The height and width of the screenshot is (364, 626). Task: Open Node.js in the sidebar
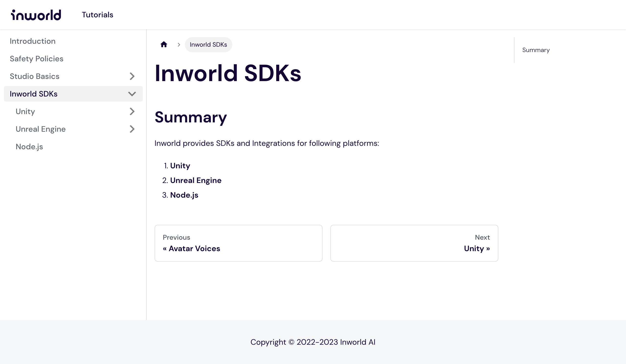[29, 147]
